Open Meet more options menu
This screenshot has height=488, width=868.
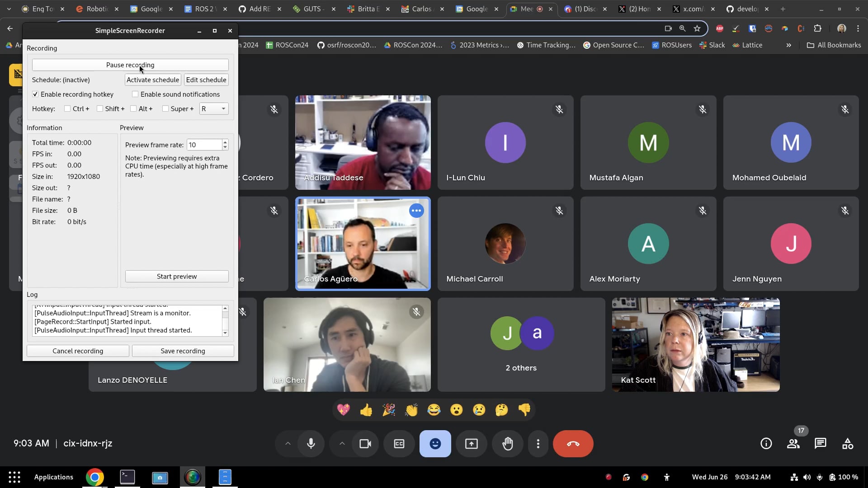pyautogui.click(x=538, y=444)
